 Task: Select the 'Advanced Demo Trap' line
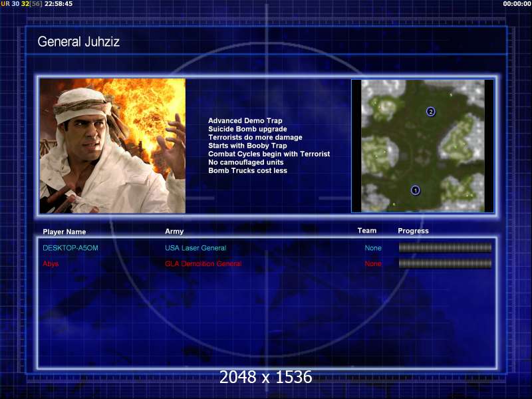[245, 120]
